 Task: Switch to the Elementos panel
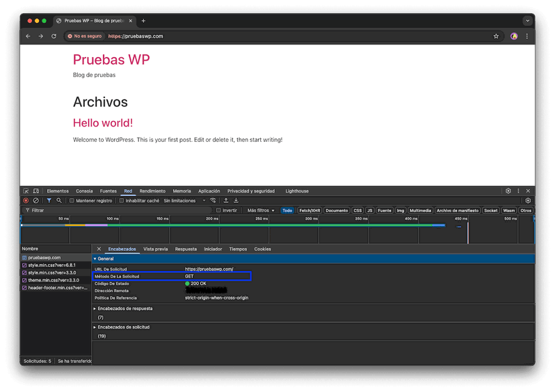[58, 191]
